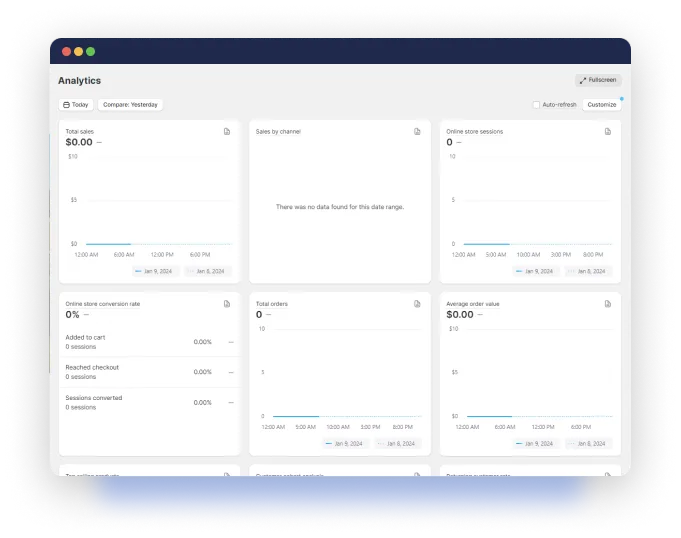
Task: Toggle Jan 9, 2024 legend in Online store sessions
Action: point(536,271)
